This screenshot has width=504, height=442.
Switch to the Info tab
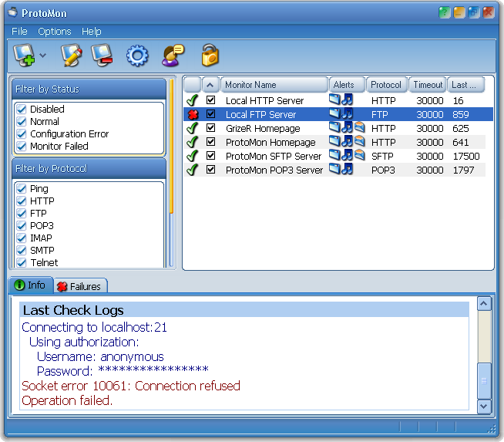coord(31,285)
